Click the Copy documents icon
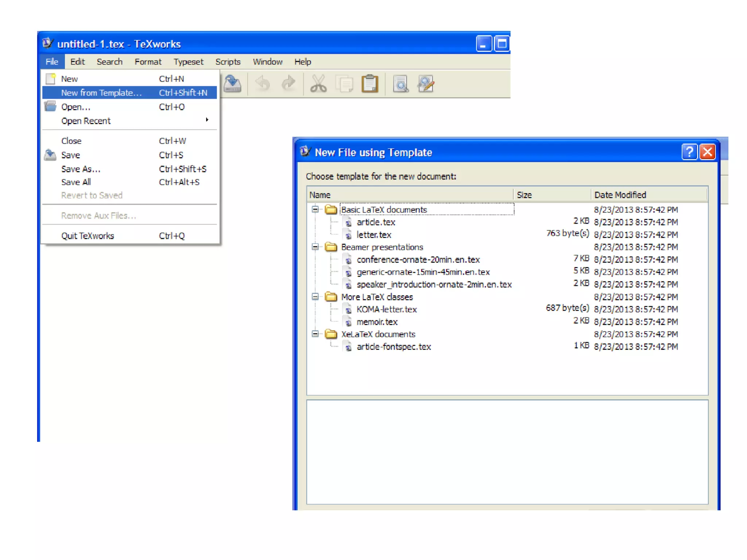 click(x=344, y=84)
